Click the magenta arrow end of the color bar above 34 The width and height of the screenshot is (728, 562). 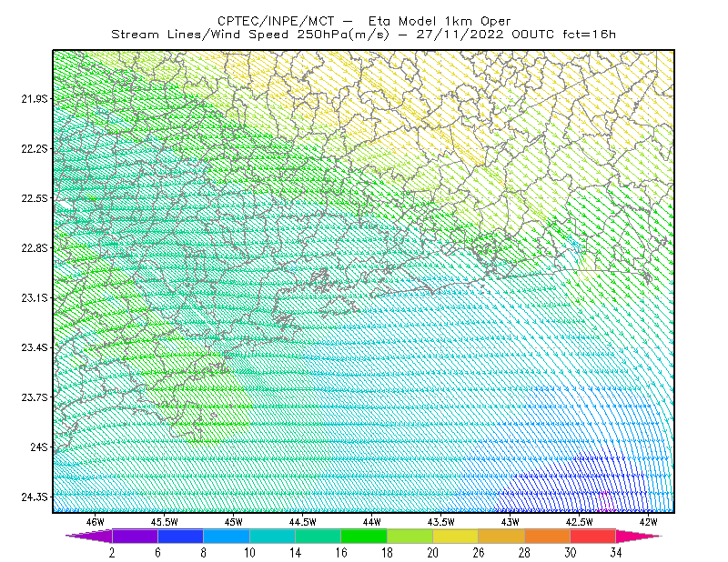pos(637,536)
